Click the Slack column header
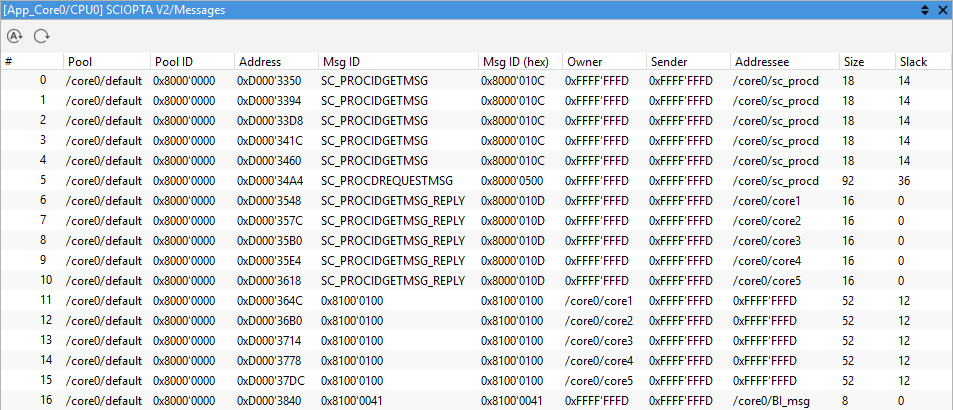This screenshot has width=953, height=410. click(x=912, y=62)
